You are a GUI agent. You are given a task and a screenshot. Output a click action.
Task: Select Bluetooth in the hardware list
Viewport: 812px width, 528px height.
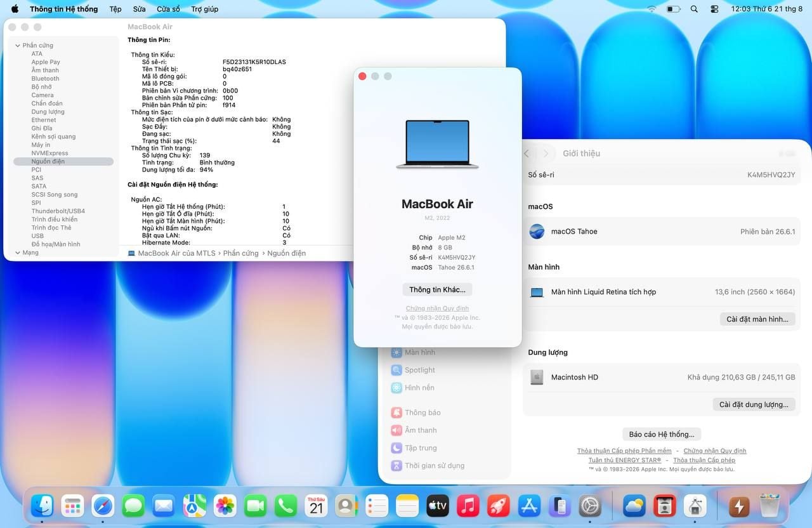pyautogui.click(x=45, y=79)
